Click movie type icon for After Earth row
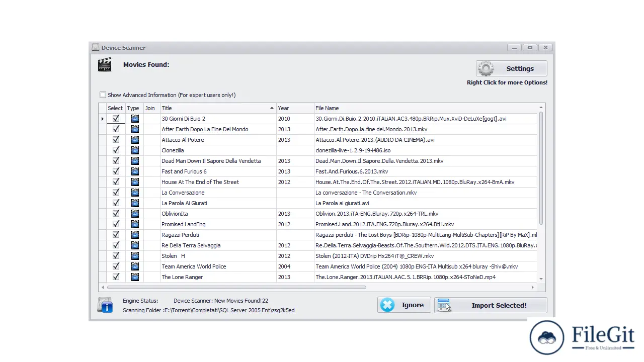 pyautogui.click(x=134, y=129)
